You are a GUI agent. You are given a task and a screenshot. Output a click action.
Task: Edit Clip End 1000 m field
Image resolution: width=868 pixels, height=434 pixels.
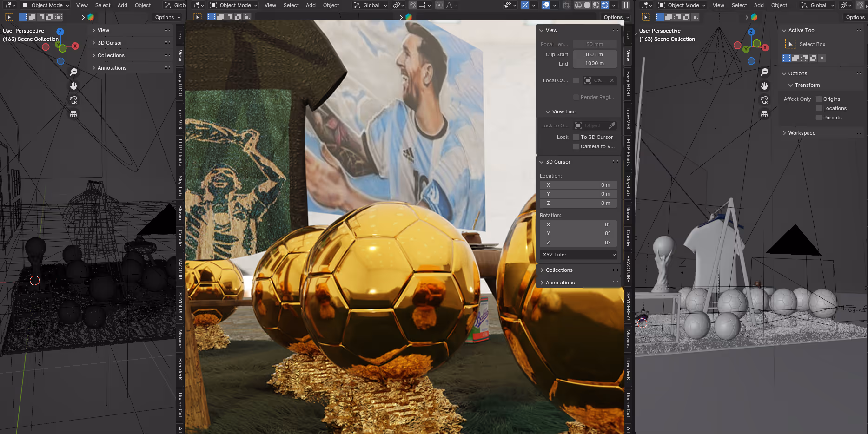595,63
